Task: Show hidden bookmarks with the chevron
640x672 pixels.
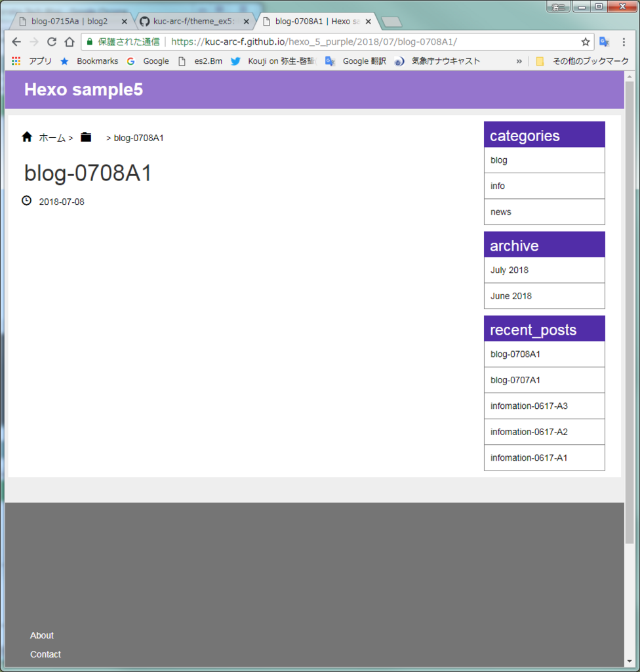Action: click(x=519, y=61)
